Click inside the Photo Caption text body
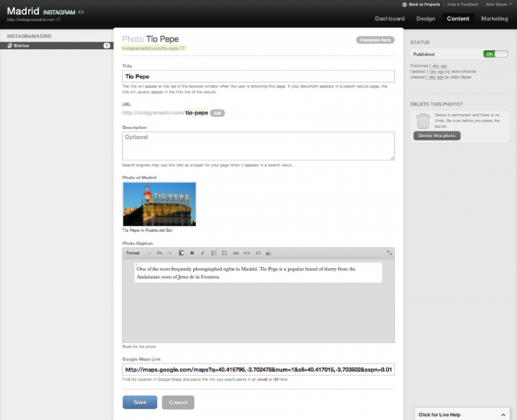 click(258, 273)
